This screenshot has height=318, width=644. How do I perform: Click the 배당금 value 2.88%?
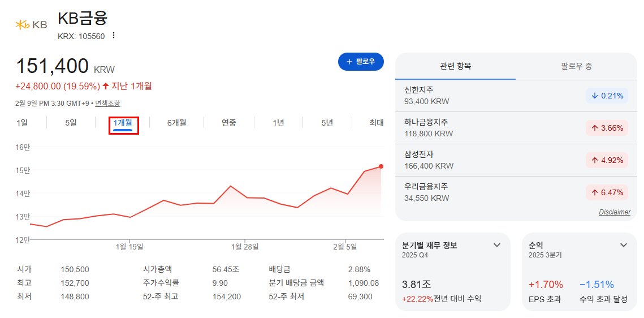359,270
